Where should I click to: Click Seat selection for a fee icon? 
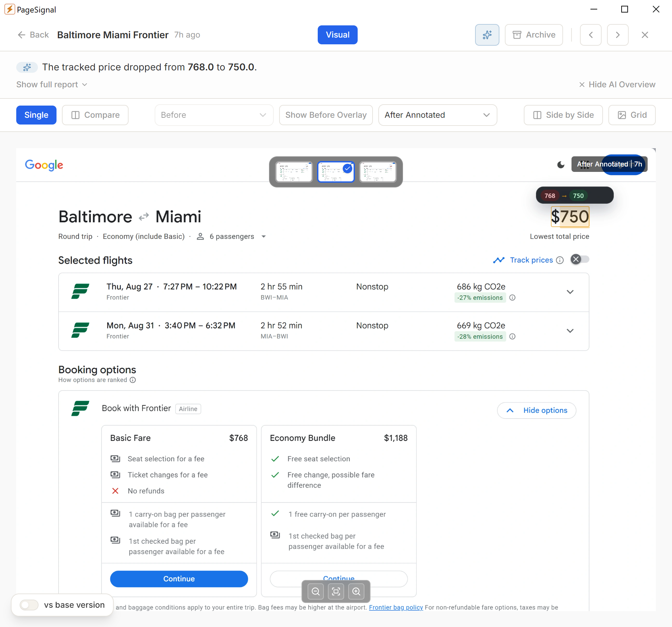115,459
